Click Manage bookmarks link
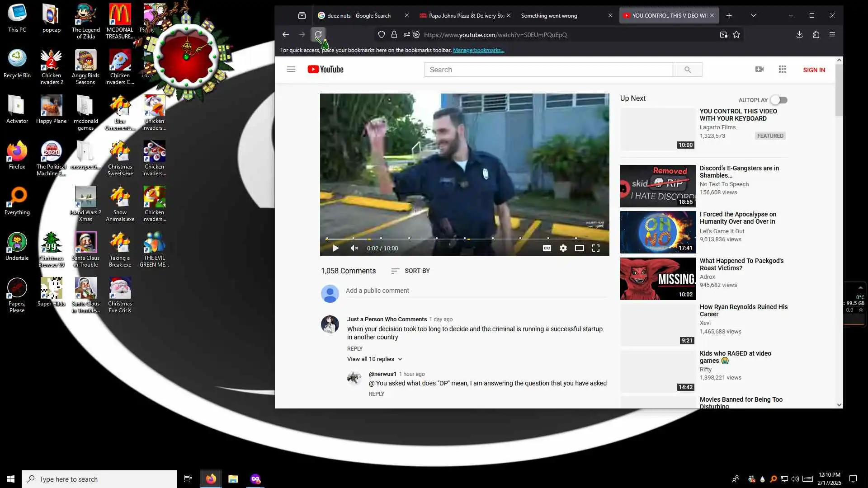868x488 pixels. pyautogui.click(x=478, y=50)
